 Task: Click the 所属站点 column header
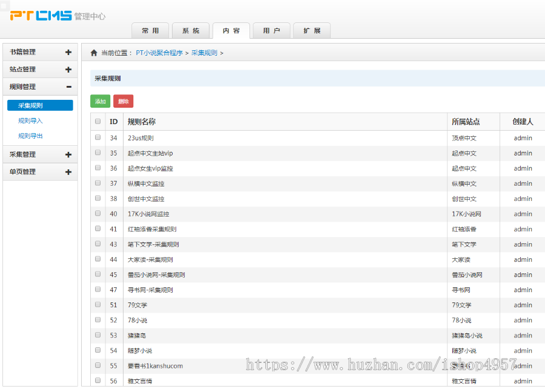tap(466, 122)
